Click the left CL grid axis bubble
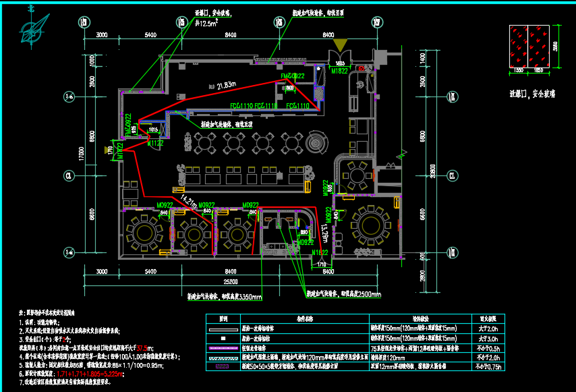This screenshot has width=576, height=392. tap(68, 175)
